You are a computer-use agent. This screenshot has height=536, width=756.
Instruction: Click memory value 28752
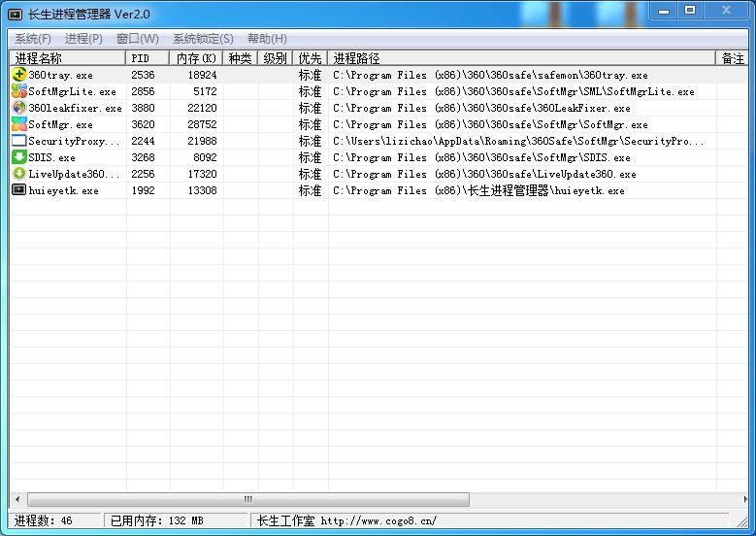point(203,124)
